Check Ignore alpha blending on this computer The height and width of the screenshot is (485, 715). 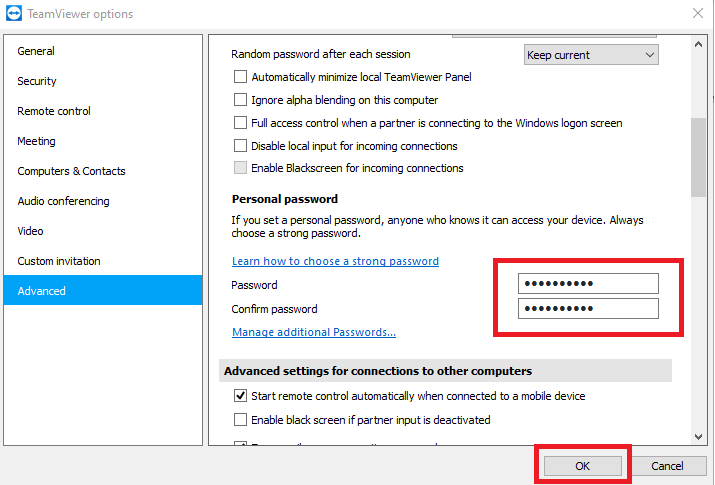[x=240, y=99]
